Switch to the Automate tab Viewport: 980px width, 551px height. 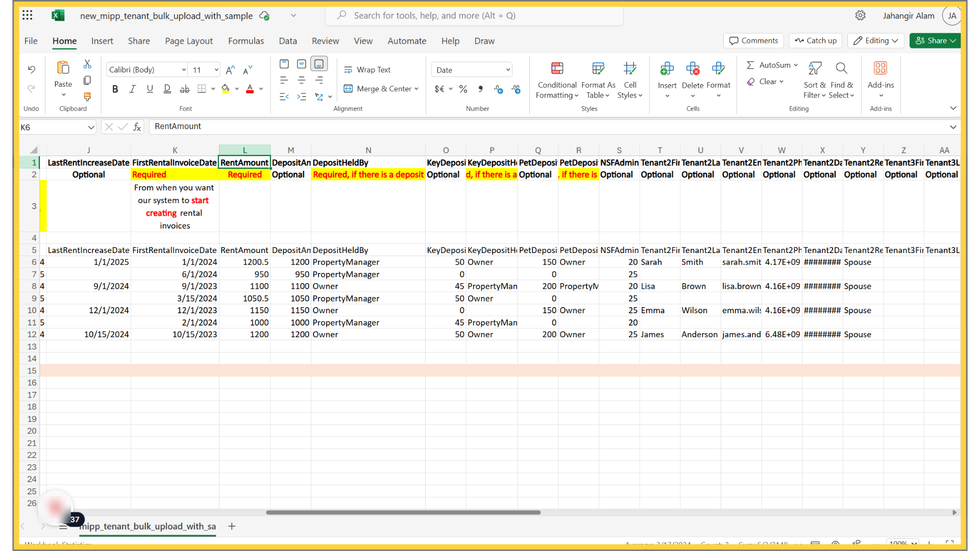[x=407, y=41]
